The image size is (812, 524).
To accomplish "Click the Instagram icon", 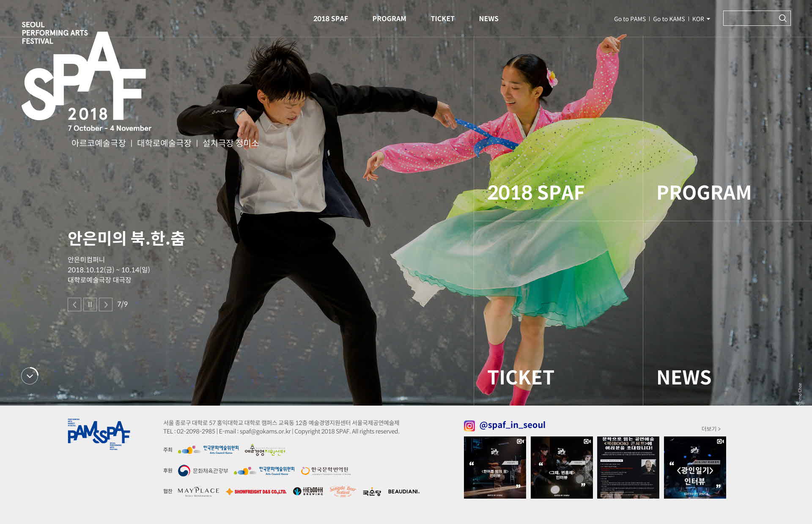I will click(469, 425).
